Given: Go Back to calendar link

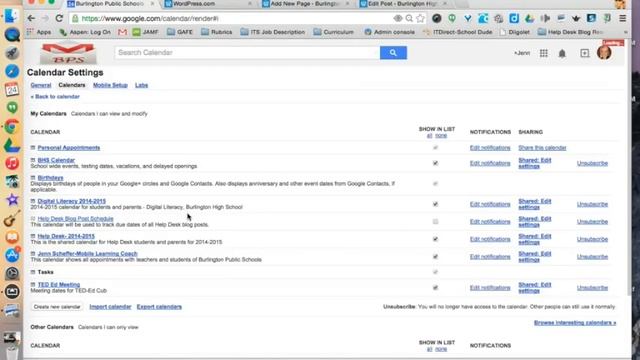Looking at the screenshot, I should (x=55, y=97).
